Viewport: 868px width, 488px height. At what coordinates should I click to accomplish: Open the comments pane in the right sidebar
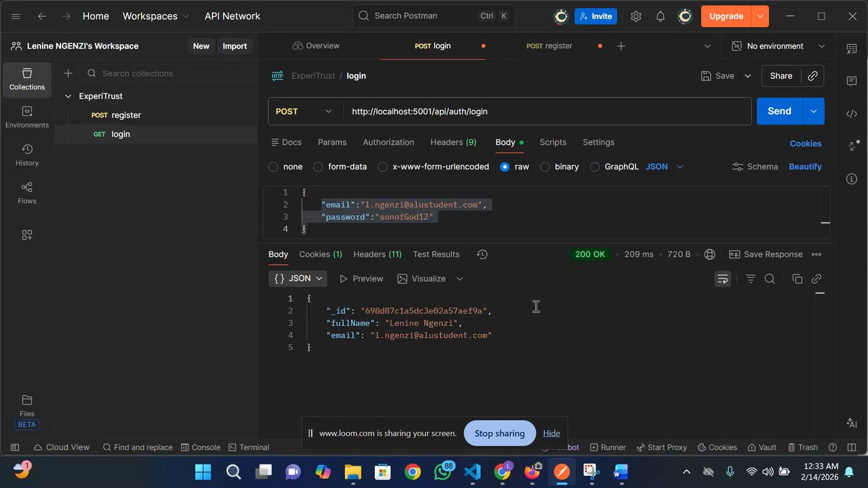[x=852, y=81]
